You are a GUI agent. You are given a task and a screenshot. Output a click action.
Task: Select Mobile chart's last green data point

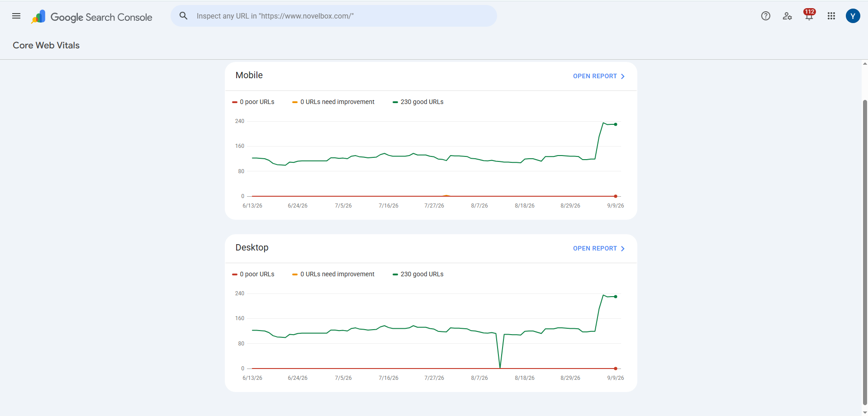[616, 124]
